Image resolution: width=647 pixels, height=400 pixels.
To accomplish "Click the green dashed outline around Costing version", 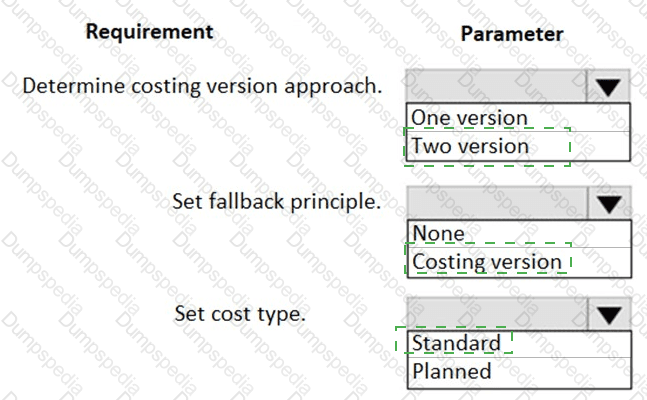I will (571, 262).
